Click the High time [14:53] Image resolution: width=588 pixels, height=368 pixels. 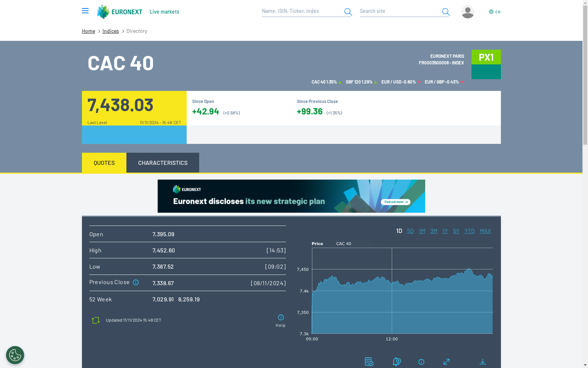coord(276,250)
